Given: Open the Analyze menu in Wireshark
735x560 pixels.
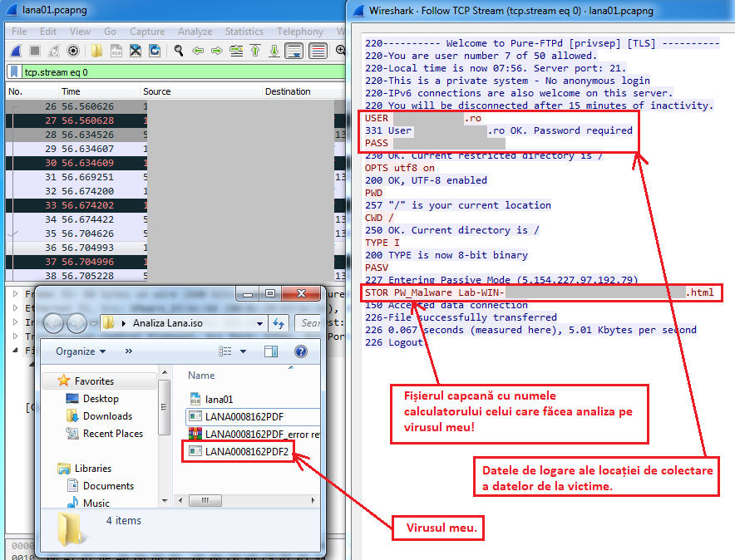Looking at the screenshot, I should tap(195, 32).
